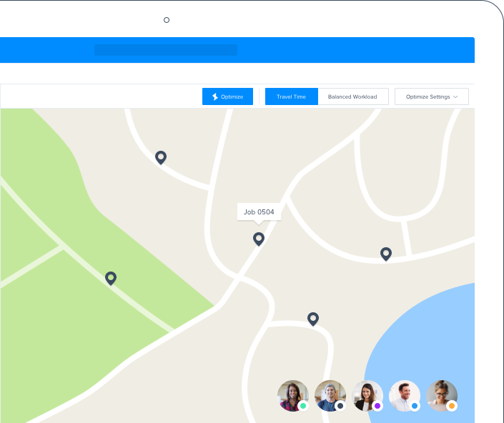Select the map pin directly above the avatars
This screenshot has width=504, height=423.
tap(313, 319)
